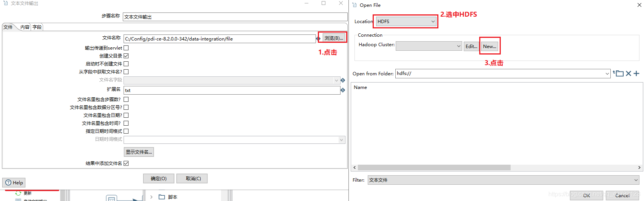Click the Edit... cluster button

[471, 46]
